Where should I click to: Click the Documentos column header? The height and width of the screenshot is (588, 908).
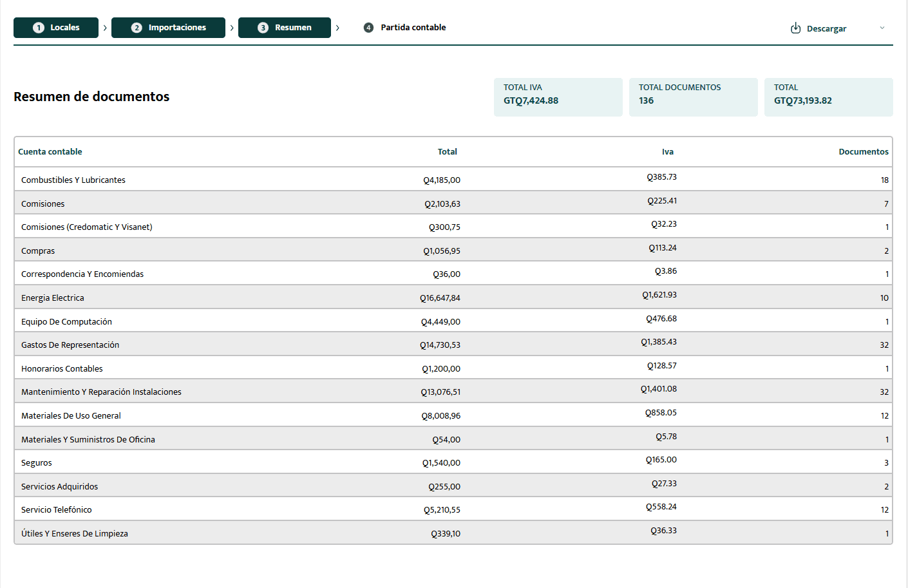pos(864,152)
